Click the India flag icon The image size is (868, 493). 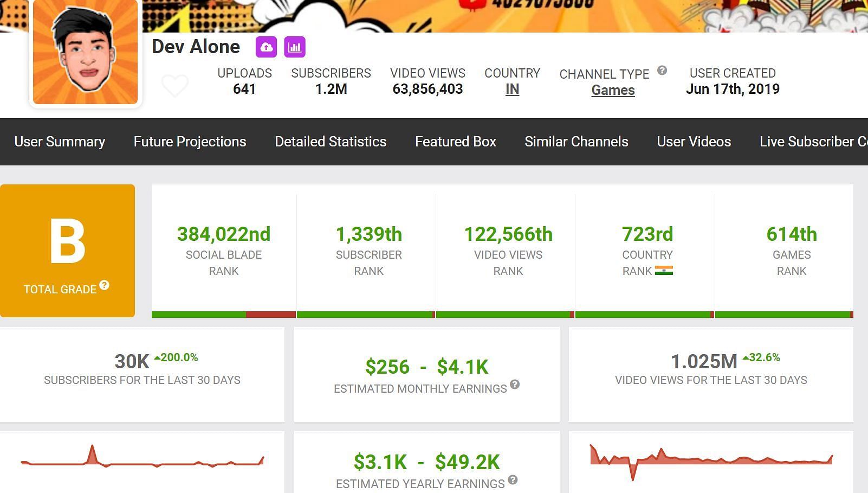click(x=664, y=271)
